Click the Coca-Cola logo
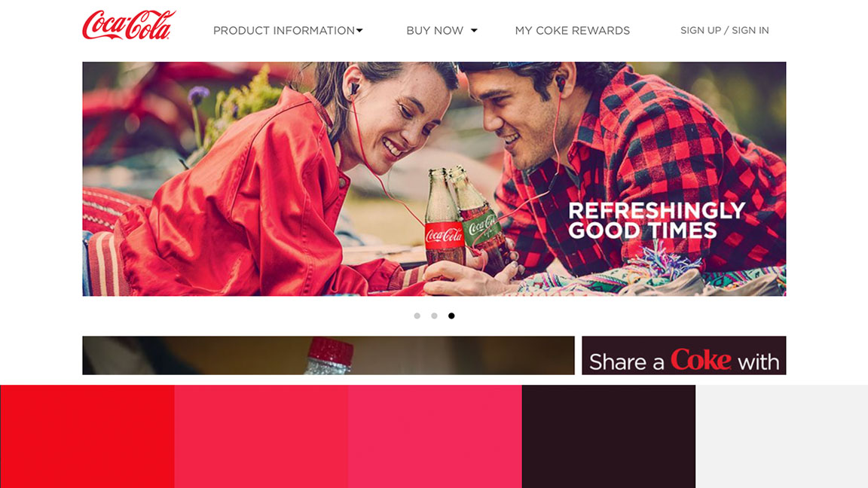The width and height of the screenshot is (868, 488). click(x=128, y=26)
